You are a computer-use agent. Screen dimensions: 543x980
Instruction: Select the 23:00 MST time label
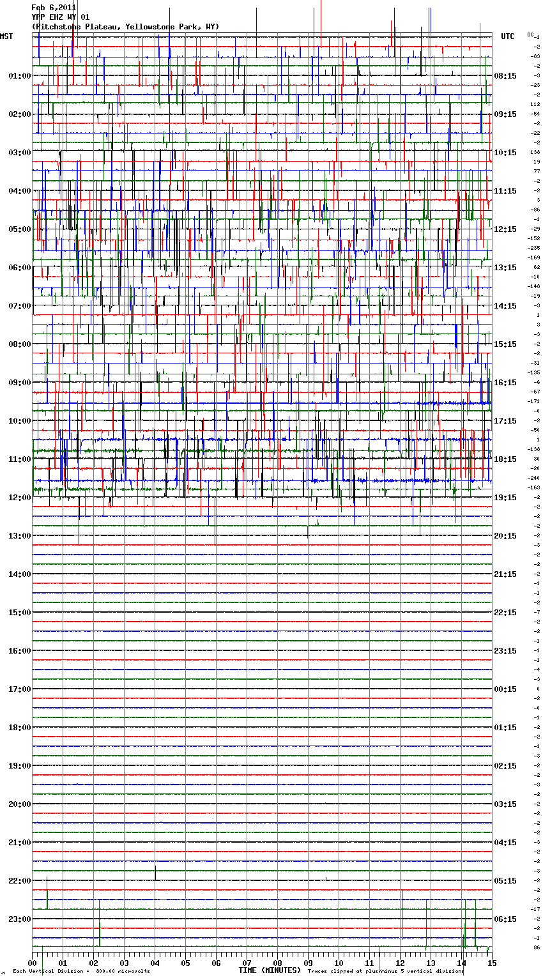[x=20, y=919]
